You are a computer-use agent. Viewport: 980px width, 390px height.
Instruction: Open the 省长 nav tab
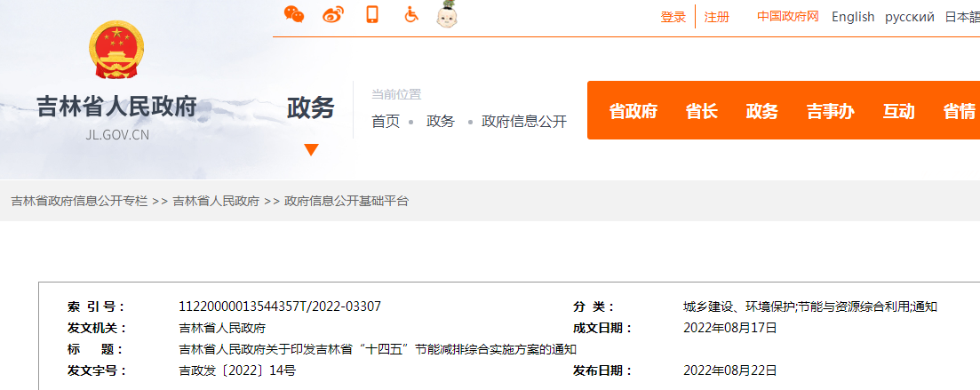701,111
